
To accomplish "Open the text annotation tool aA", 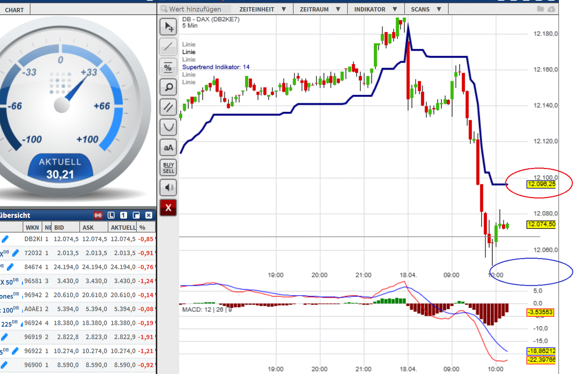I will (x=168, y=147).
